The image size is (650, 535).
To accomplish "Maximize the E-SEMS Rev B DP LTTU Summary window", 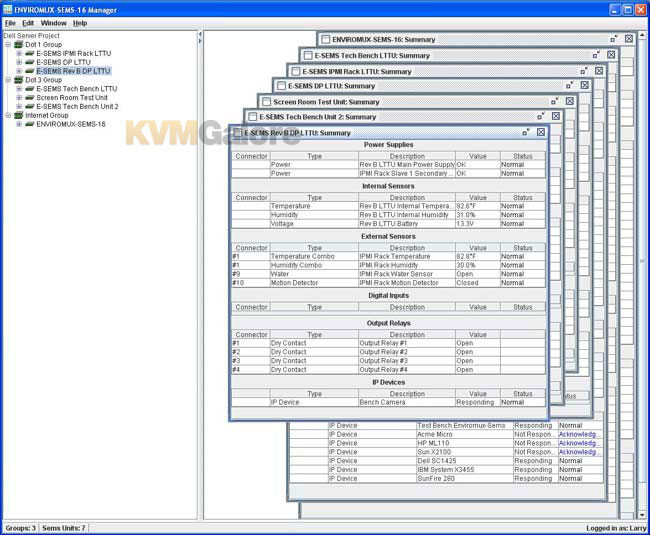I will coord(526,132).
